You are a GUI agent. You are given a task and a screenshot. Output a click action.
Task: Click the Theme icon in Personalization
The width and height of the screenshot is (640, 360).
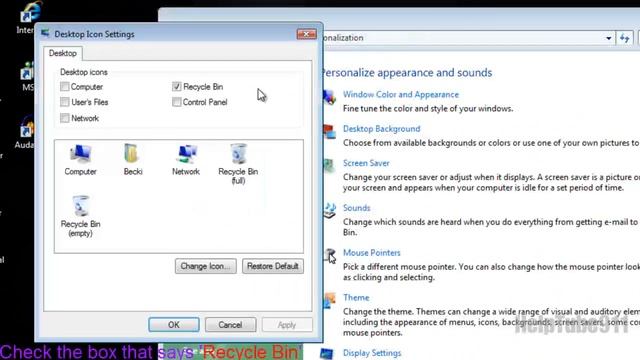[x=330, y=300]
